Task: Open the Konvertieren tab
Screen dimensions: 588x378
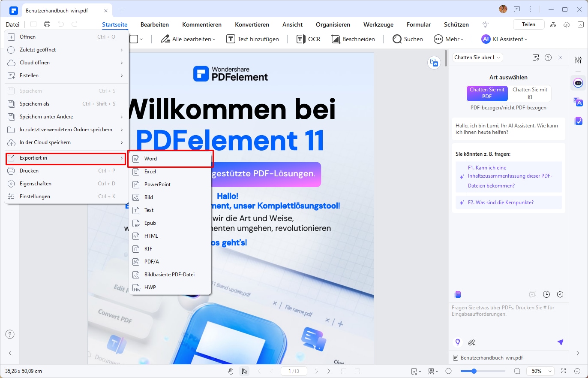Action: coord(252,24)
